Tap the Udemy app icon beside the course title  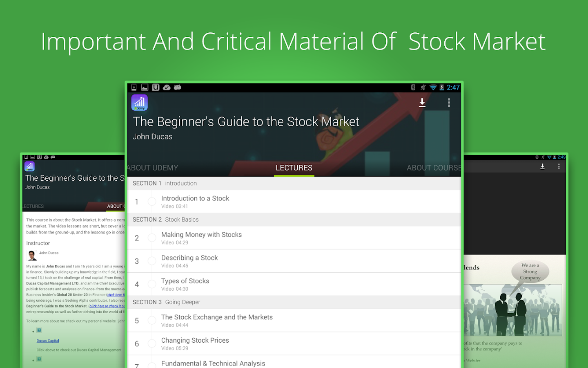(x=139, y=103)
